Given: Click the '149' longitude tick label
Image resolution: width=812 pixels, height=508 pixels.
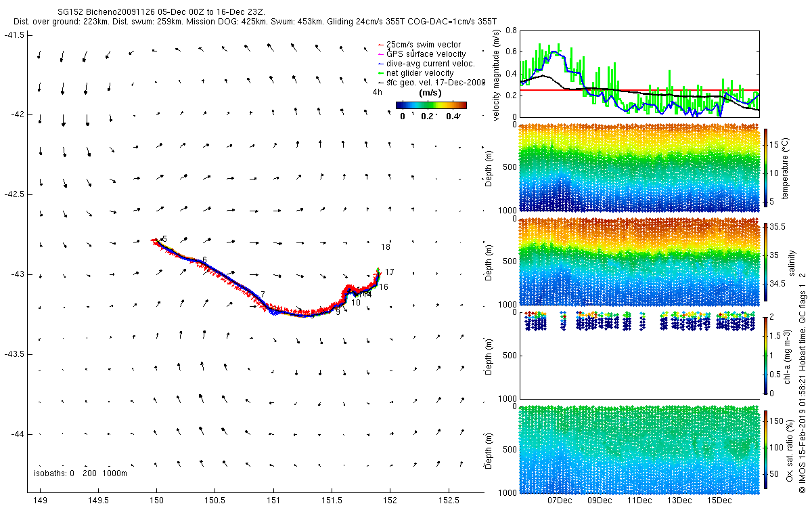Looking at the screenshot, I should (40, 500).
